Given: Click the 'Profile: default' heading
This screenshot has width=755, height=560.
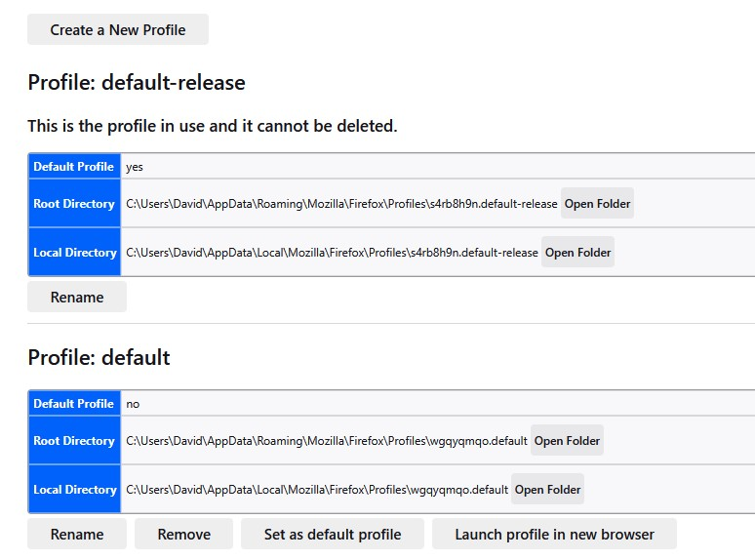Looking at the screenshot, I should tap(99, 358).
